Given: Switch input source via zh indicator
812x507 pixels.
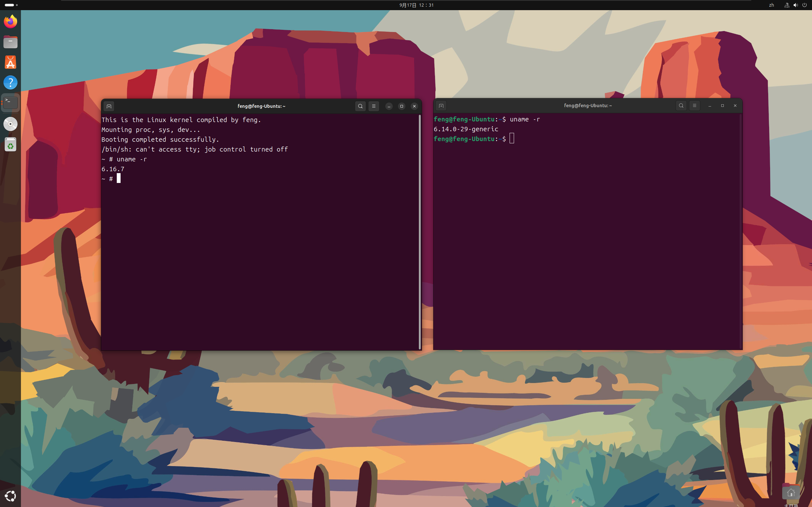Looking at the screenshot, I should pyautogui.click(x=771, y=5).
